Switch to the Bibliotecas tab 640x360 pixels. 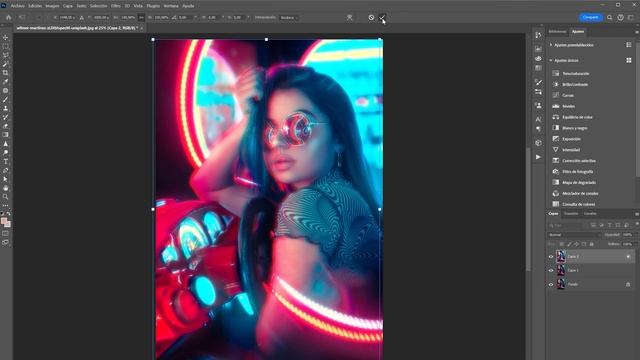(557, 31)
